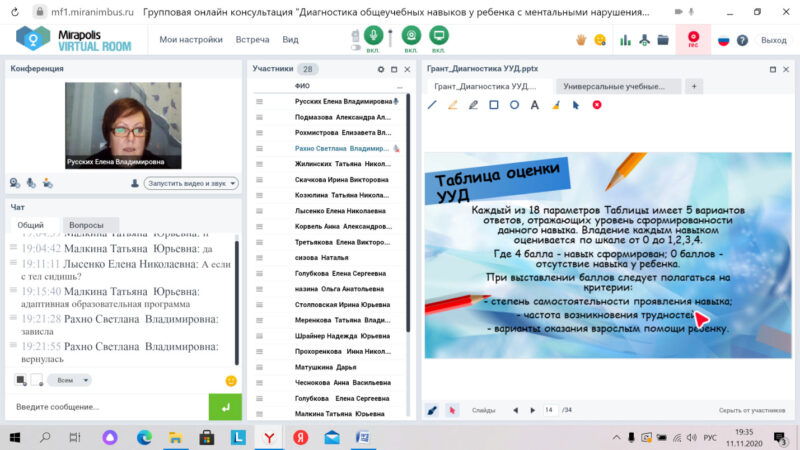
Task: Switch to the Общий chat tab
Action: coord(31,225)
